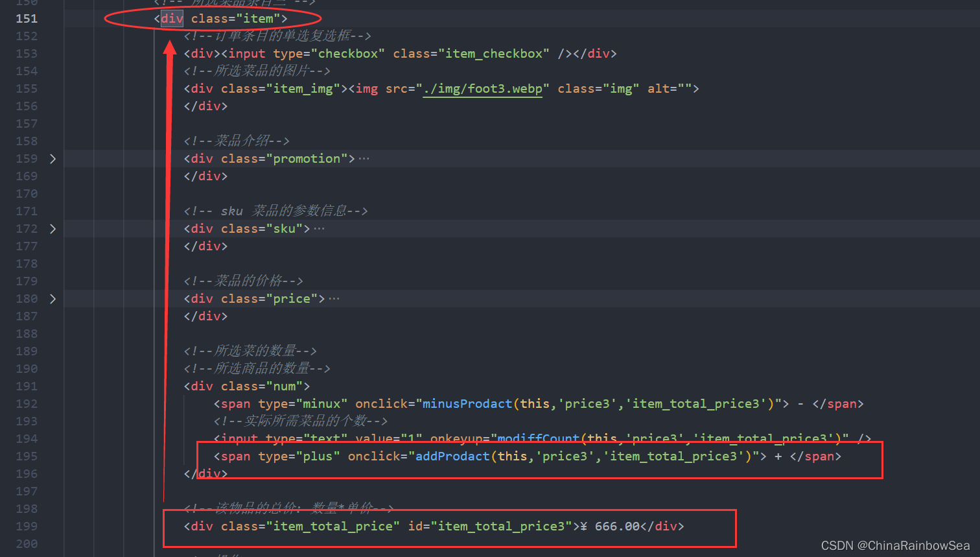Viewport: 980px width, 557px height.
Task: Click the type="minux" attribute text
Action: pyautogui.click(x=303, y=404)
